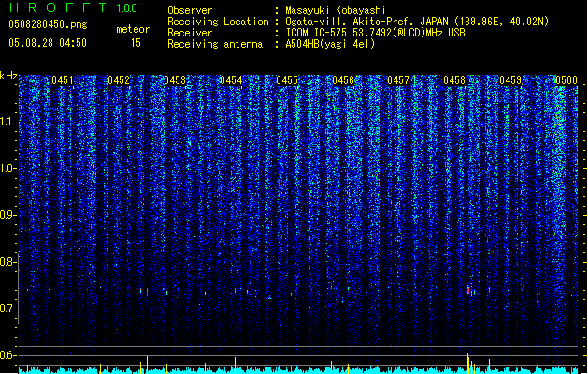This screenshot has height=374, width=588.
Task: Click the Observer label
Action: click(190, 10)
